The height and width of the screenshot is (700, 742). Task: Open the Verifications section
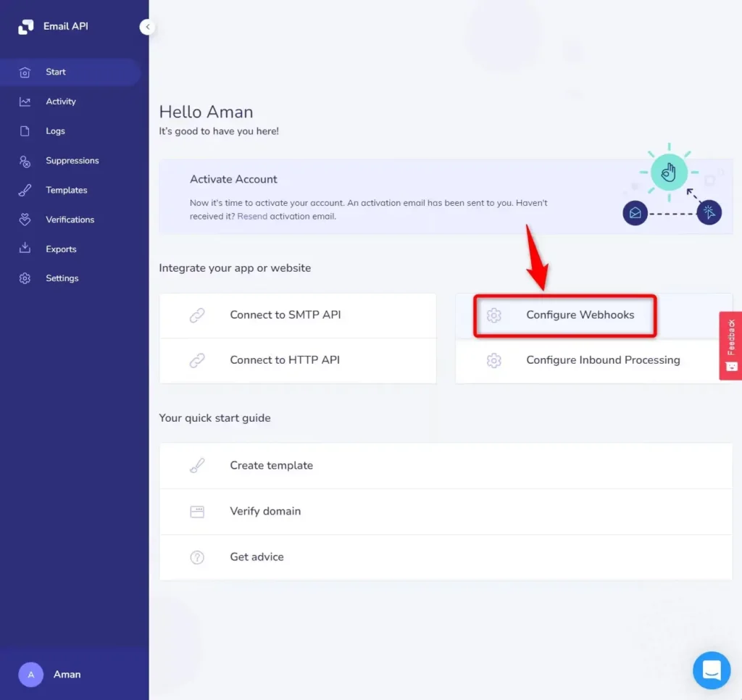point(70,219)
